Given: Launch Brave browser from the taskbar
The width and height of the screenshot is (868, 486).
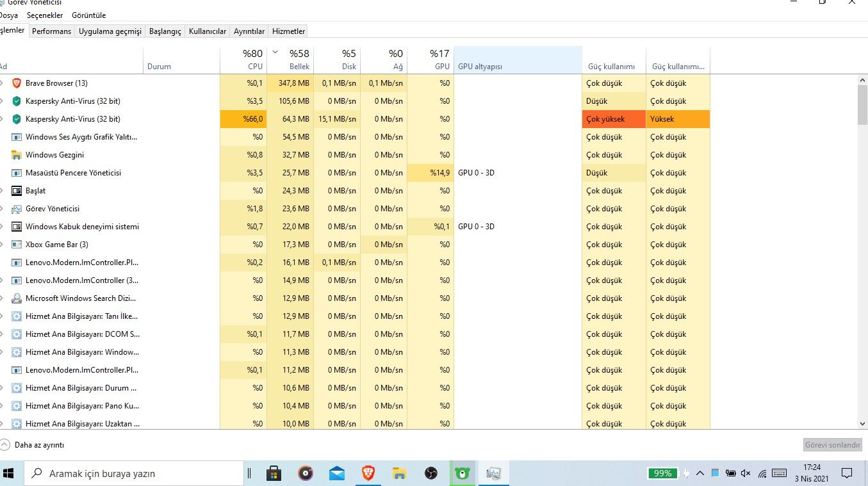Looking at the screenshot, I should click(368, 473).
